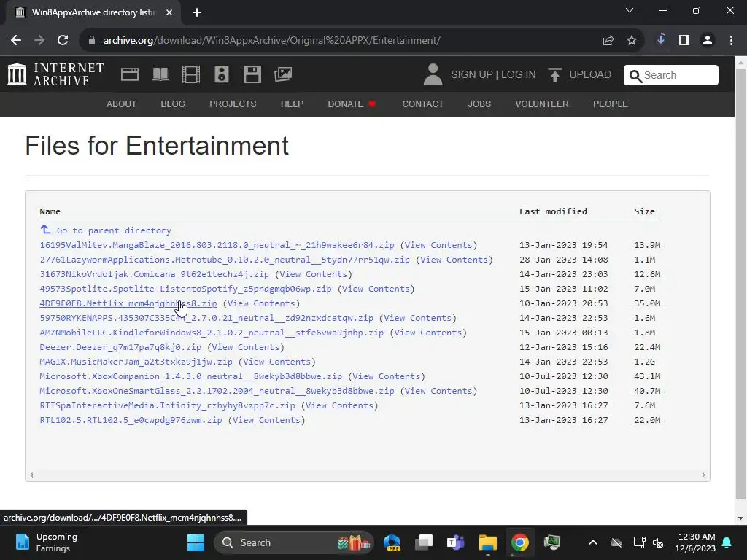Click SIGN UP link
Screen dimensions: 747x560
pyautogui.click(x=472, y=75)
